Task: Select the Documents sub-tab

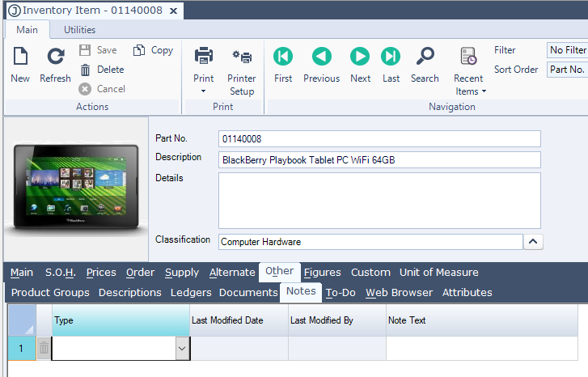Action: [x=248, y=293]
